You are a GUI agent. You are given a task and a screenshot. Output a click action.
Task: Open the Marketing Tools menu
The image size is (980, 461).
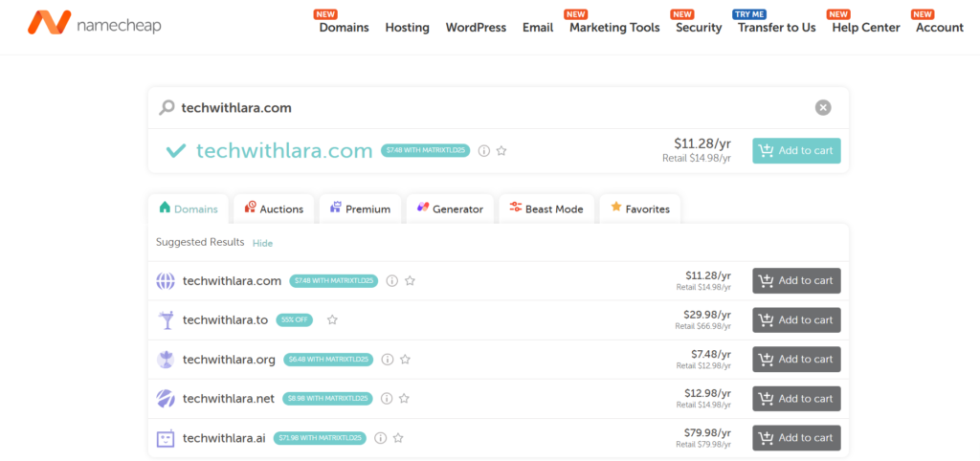(614, 28)
